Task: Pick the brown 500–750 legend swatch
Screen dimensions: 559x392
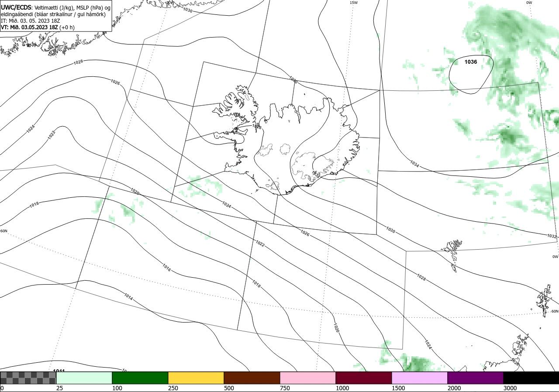Action: (x=252, y=378)
